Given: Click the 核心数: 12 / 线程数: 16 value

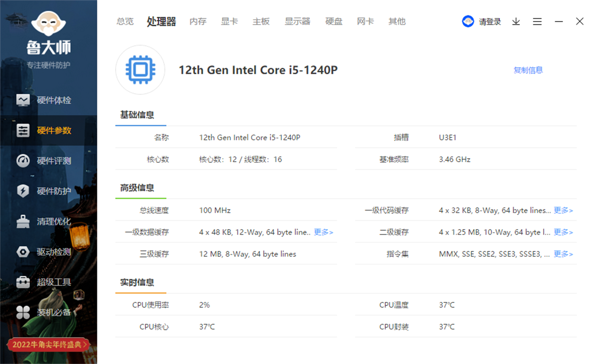Looking at the screenshot, I should pos(240,159).
